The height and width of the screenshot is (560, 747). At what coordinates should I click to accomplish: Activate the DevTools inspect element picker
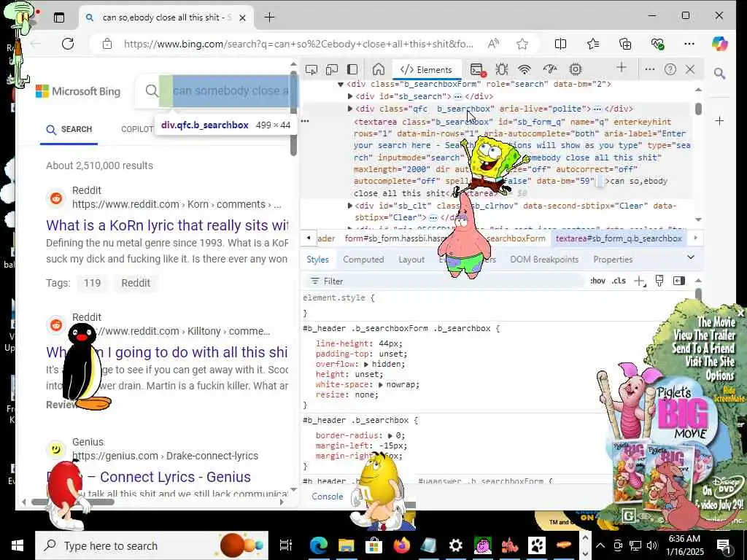click(x=311, y=69)
